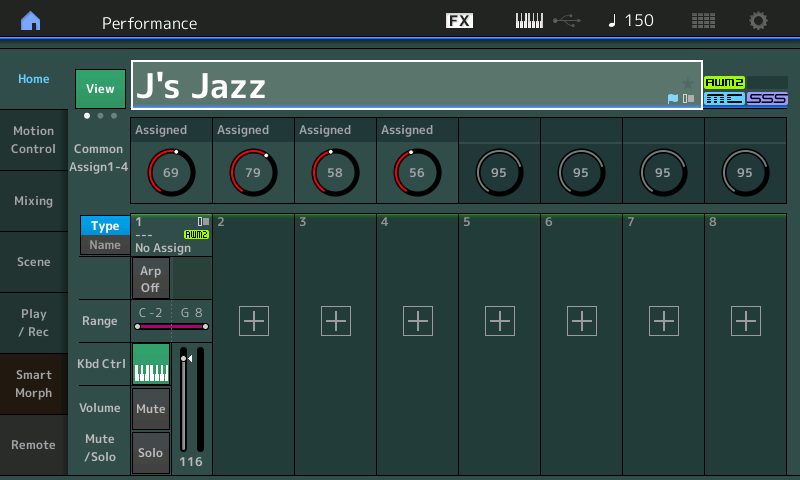
Task: Click the part 1 volume fader
Action: 183,400
